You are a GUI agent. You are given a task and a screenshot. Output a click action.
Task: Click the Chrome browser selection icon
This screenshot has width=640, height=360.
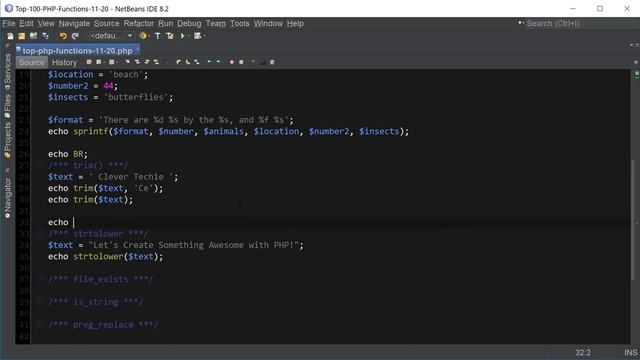(x=142, y=36)
